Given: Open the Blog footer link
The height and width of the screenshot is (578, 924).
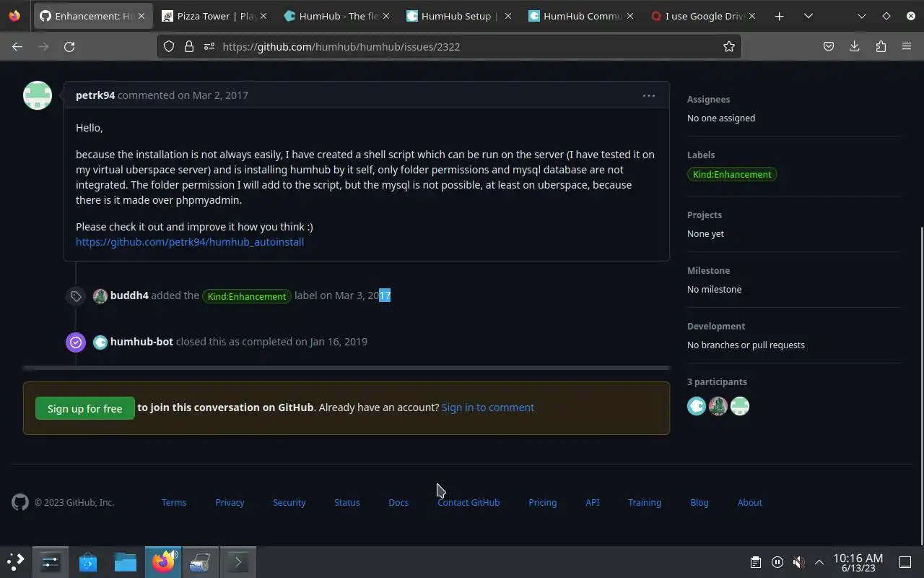Looking at the screenshot, I should [699, 502].
